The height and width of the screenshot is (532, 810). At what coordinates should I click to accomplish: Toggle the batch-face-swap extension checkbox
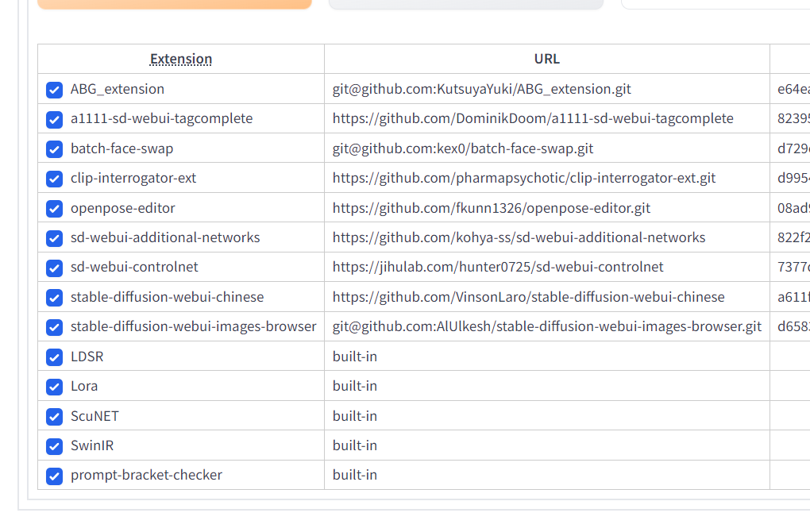point(54,148)
